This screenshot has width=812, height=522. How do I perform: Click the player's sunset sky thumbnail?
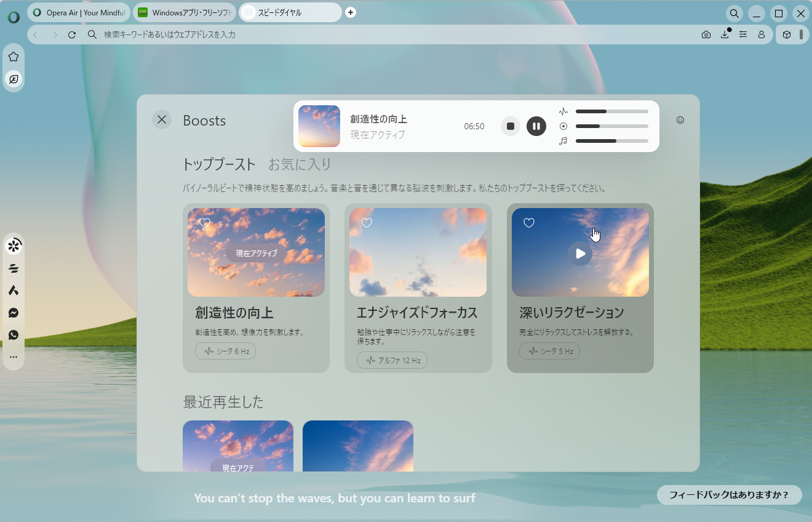(x=319, y=126)
